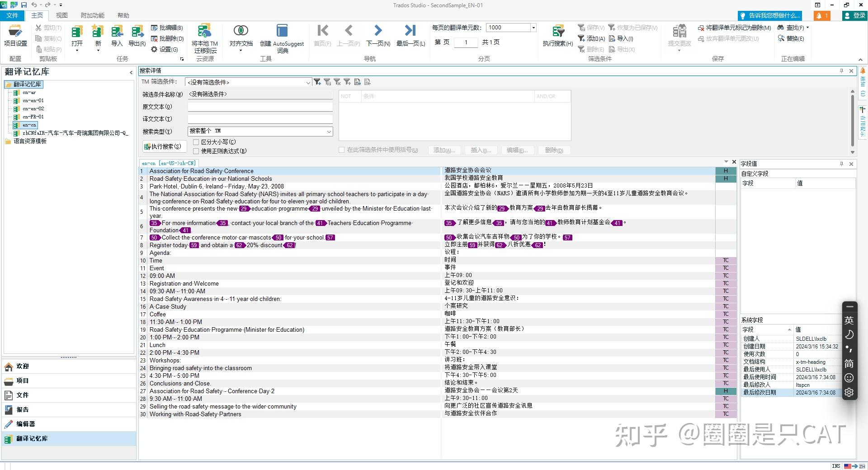This screenshot has height=470, width=868.
Task: Jump to last page with 最后一页(L)
Action: pos(410,35)
